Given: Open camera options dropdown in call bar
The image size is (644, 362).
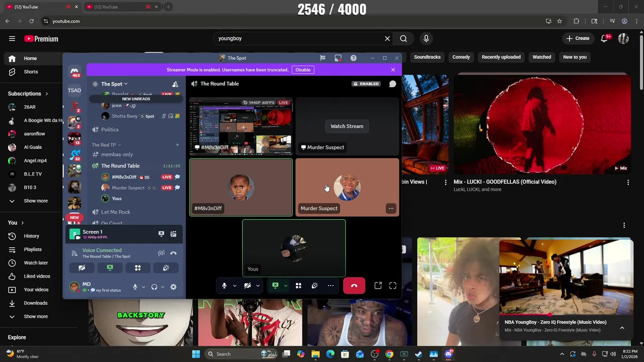Looking at the screenshot, I should point(258,286).
